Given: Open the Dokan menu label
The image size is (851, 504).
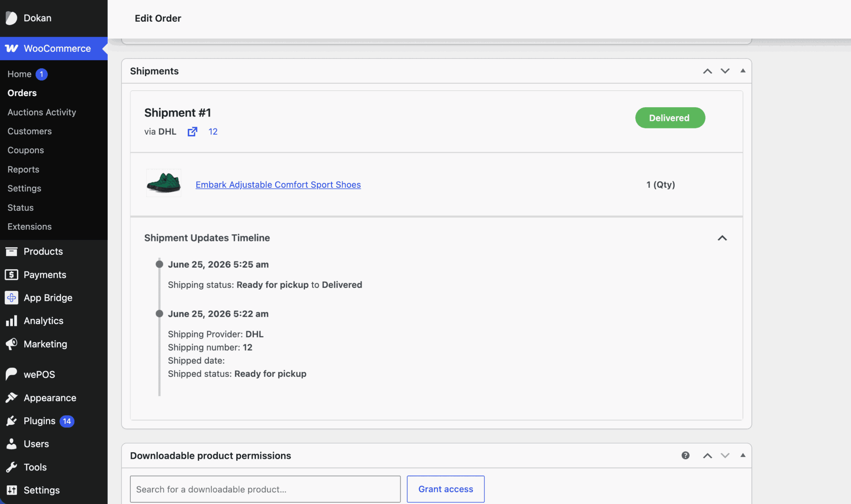Looking at the screenshot, I should pos(38,18).
